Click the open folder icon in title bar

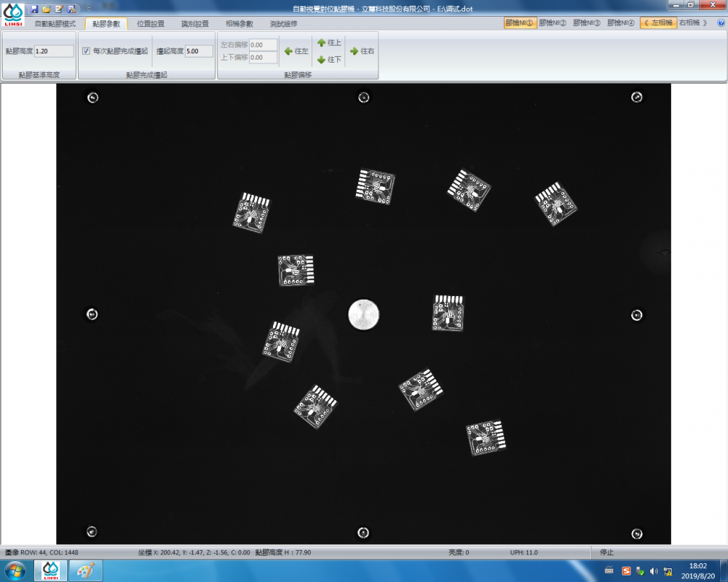[x=46, y=9]
